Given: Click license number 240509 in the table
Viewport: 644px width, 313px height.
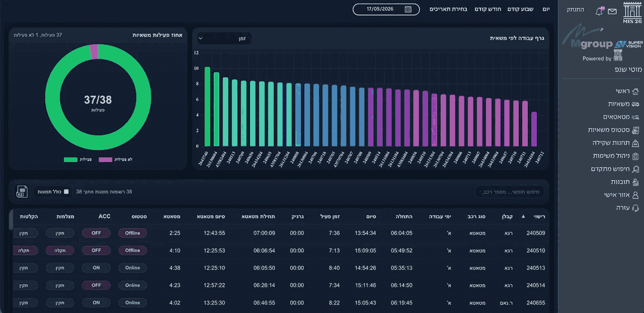Looking at the screenshot, I should 536,233.
